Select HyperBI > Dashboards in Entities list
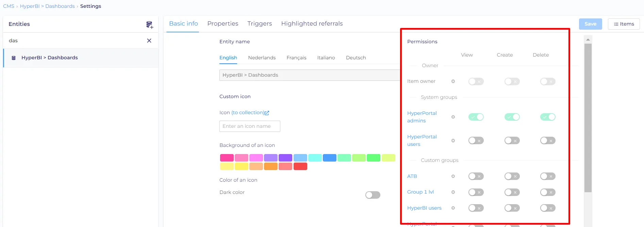The height and width of the screenshot is (227, 644). click(x=81, y=58)
